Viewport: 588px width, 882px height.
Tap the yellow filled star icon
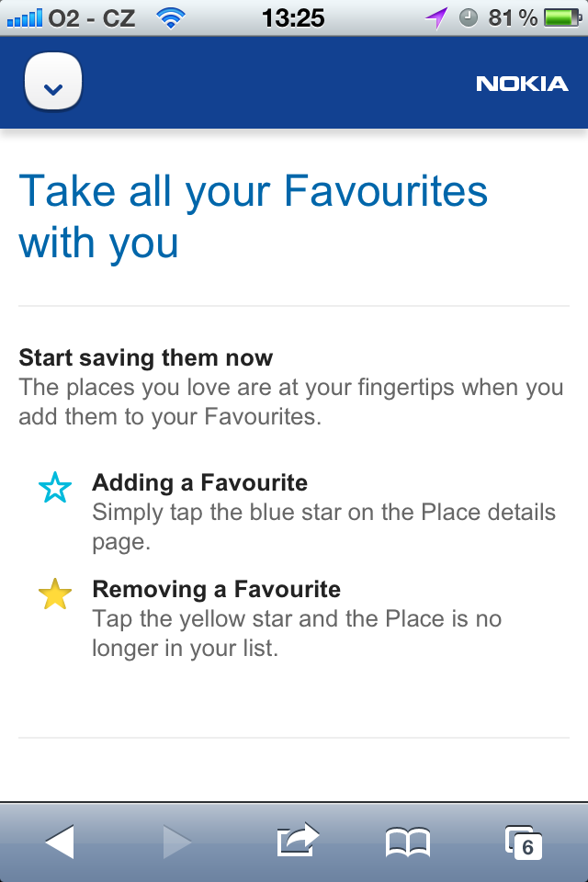55,595
